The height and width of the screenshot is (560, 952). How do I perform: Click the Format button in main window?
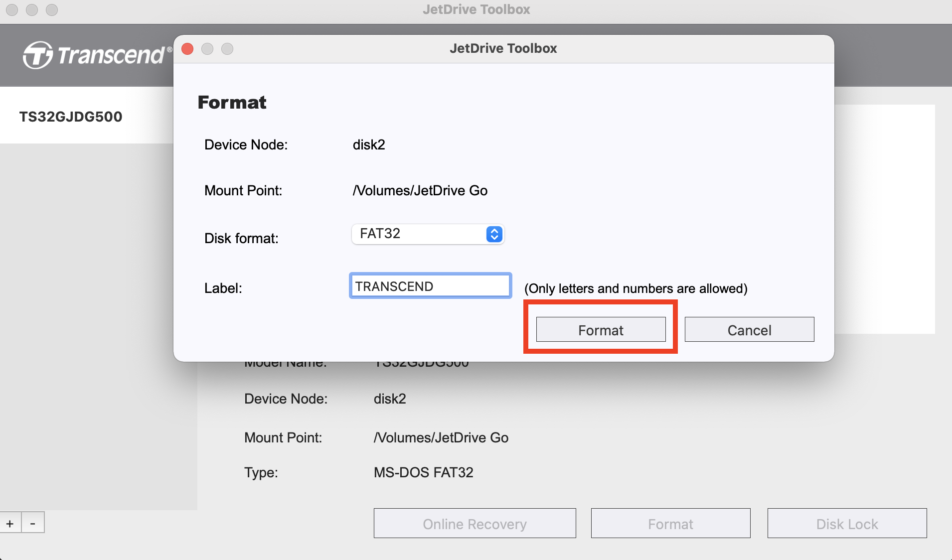[x=670, y=523]
